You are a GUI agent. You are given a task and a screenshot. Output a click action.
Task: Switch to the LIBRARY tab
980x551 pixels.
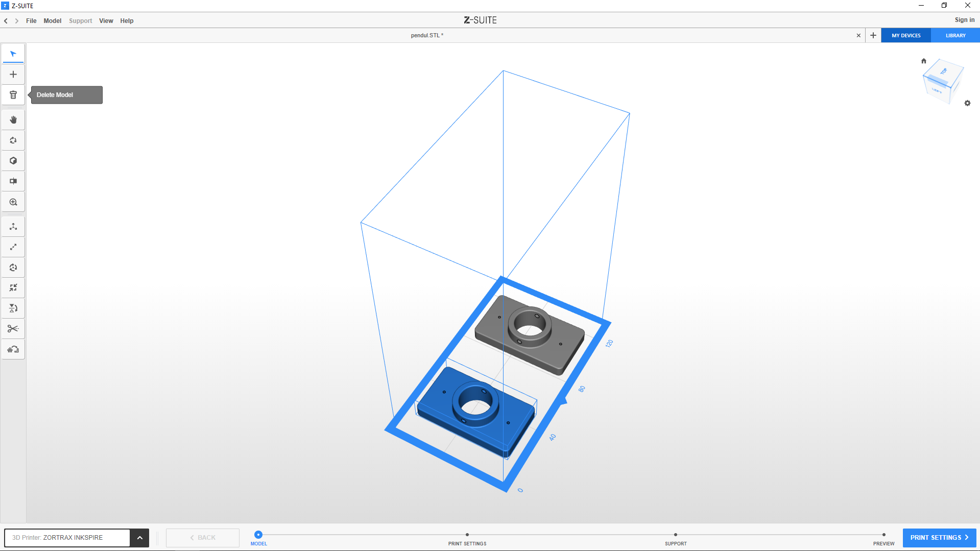[955, 36]
